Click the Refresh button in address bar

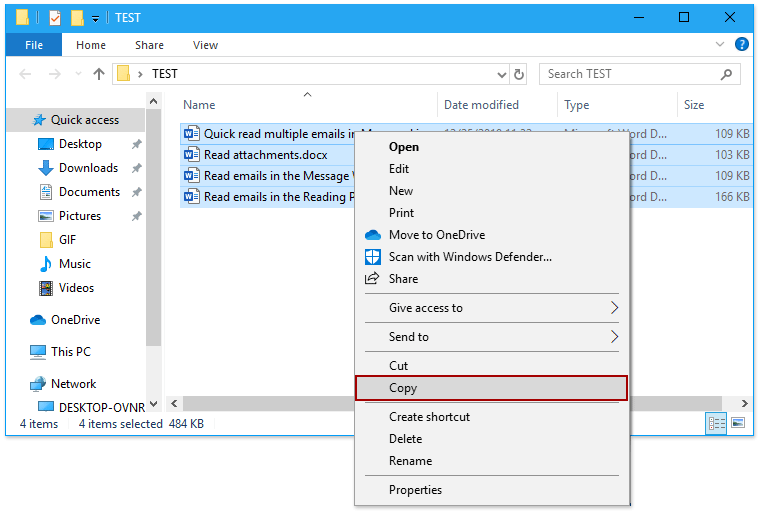519,74
